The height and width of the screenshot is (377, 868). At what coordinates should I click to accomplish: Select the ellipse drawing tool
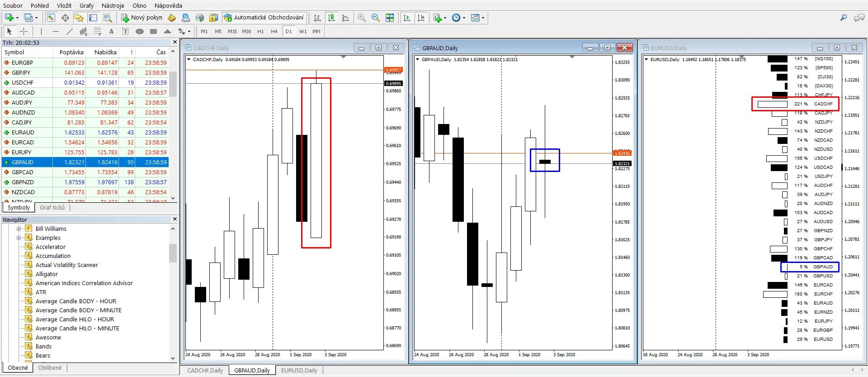pyautogui.click(x=140, y=31)
